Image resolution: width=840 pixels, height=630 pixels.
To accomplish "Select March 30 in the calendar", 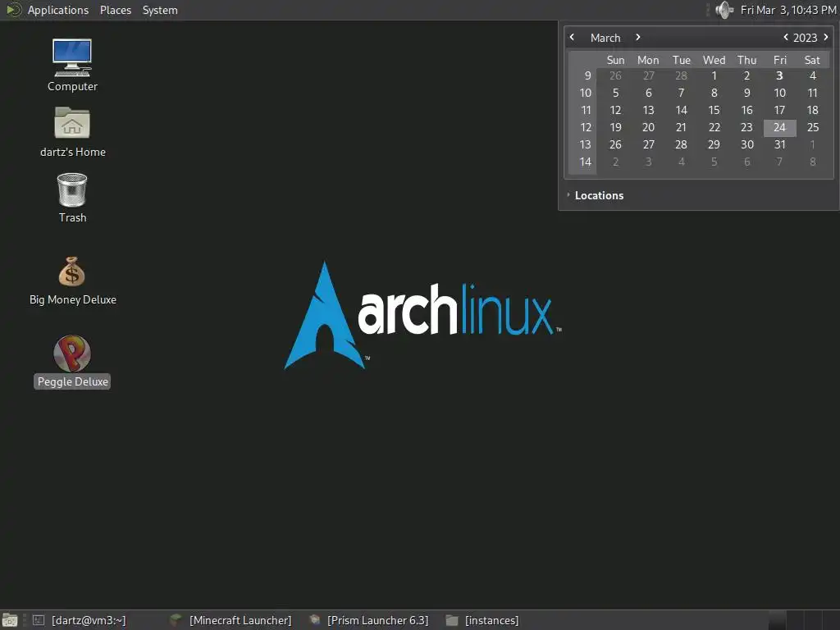I will pos(746,144).
